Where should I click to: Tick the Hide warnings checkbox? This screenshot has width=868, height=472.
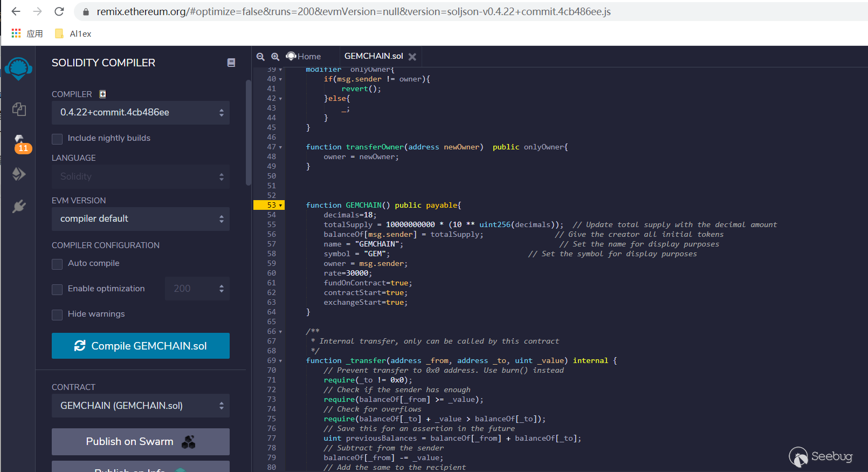pyautogui.click(x=57, y=314)
